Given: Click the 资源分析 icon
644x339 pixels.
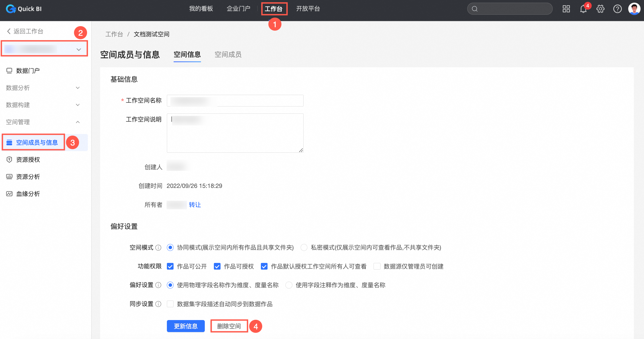Looking at the screenshot, I should coord(9,177).
